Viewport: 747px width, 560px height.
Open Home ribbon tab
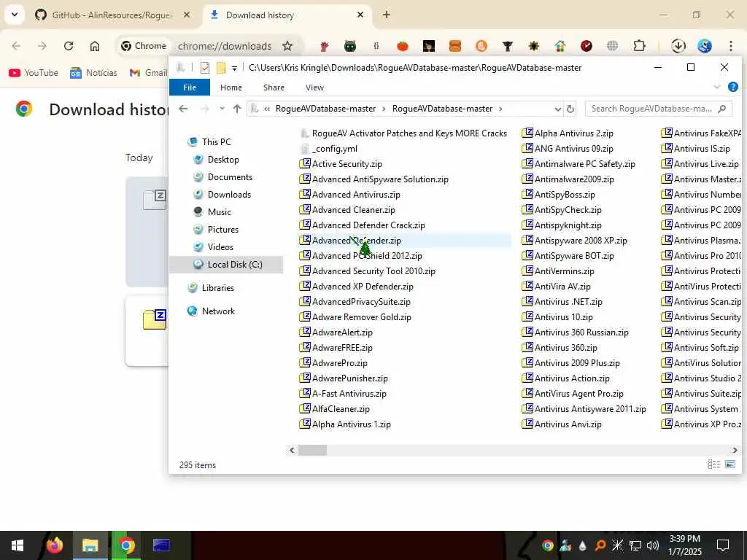(231, 87)
